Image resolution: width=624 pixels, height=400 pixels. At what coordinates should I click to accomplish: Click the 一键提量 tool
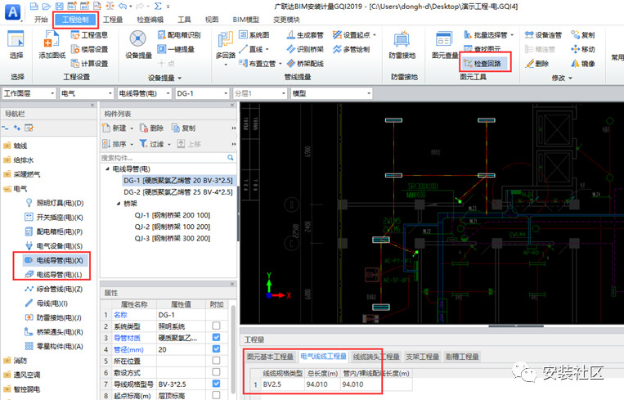(x=176, y=49)
